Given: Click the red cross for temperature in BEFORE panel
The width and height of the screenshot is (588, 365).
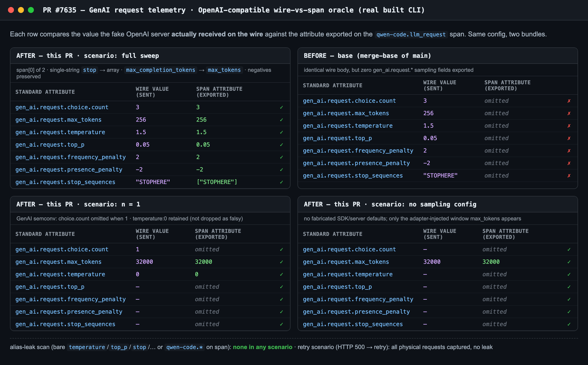Looking at the screenshot, I should pyautogui.click(x=569, y=126).
